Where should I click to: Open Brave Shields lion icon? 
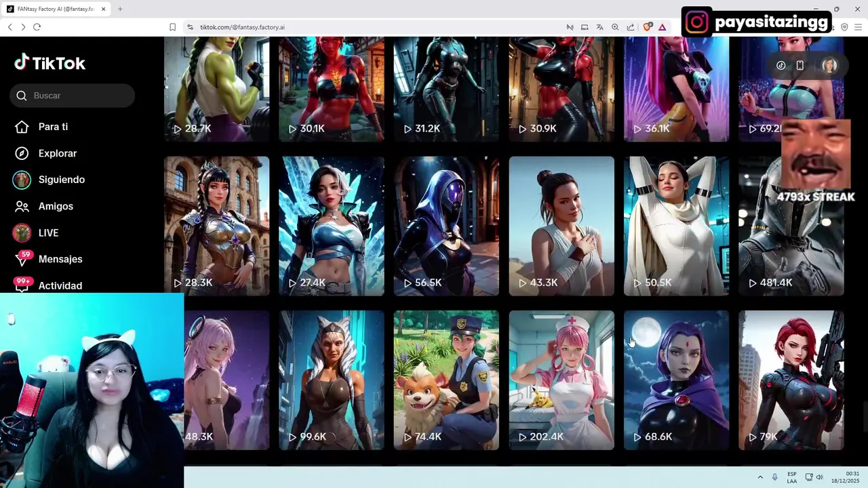click(647, 27)
